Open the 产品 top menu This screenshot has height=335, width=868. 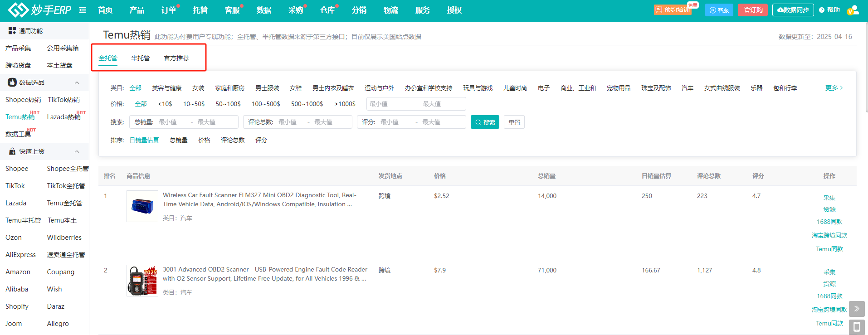[x=137, y=10]
